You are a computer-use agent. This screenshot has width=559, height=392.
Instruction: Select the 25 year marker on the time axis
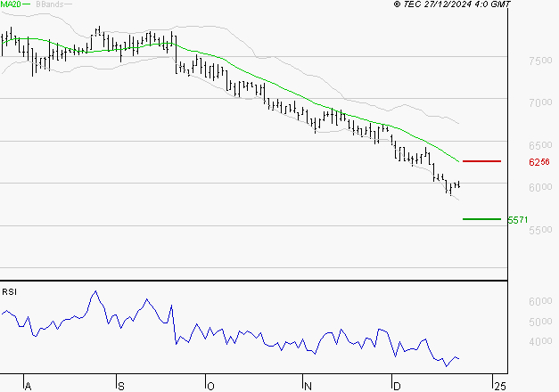pyautogui.click(x=500, y=387)
